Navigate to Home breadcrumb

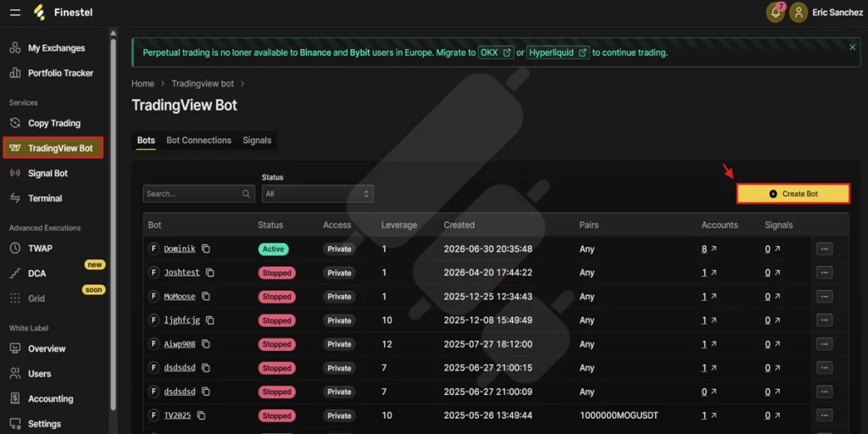click(142, 84)
